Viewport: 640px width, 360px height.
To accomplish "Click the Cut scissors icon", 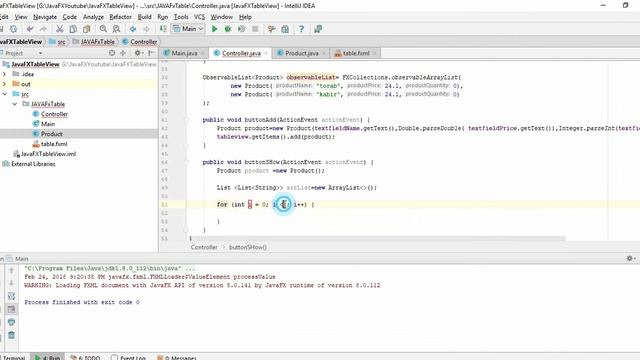I will click(x=60, y=29).
